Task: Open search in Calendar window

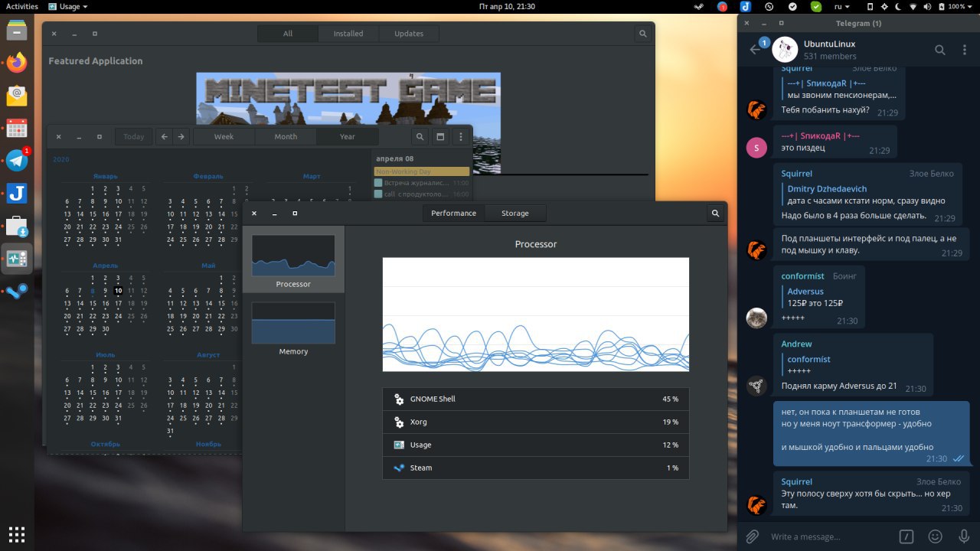Action: coord(420,137)
